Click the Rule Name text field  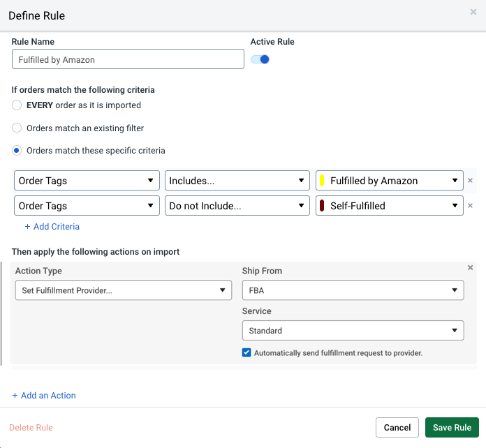click(128, 59)
